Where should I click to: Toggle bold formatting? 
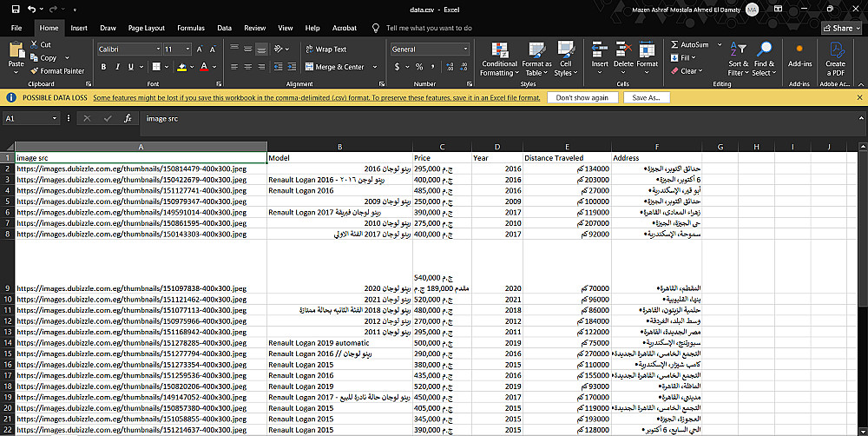pos(104,67)
